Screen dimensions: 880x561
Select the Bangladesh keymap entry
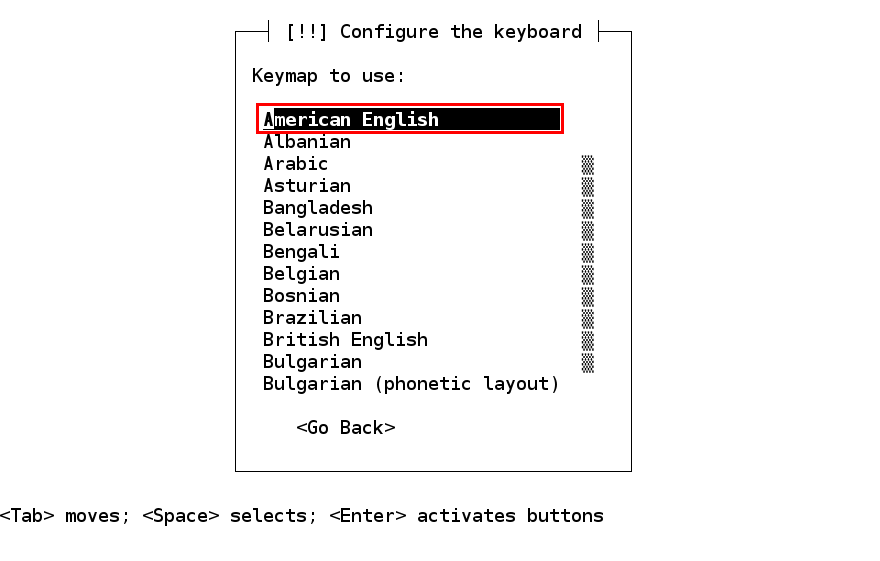(x=318, y=208)
